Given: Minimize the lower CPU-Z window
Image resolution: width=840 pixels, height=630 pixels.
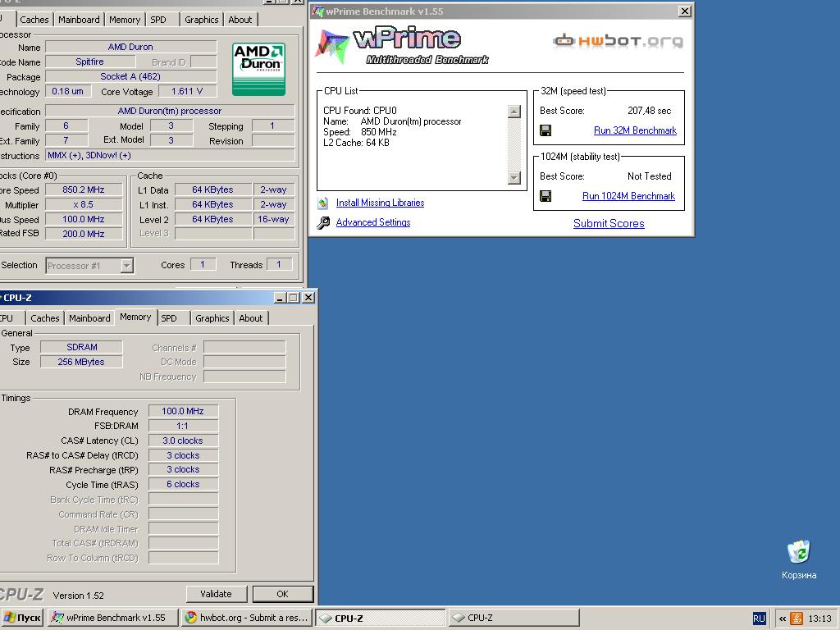Looking at the screenshot, I should pyautogui.click(x=281, y=297).
